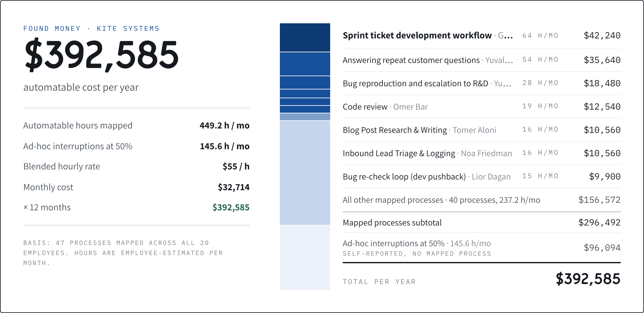Click the muted blue-gray narrow bar segment
Viewport: 644px width, 313px height.
coord(305,117)
